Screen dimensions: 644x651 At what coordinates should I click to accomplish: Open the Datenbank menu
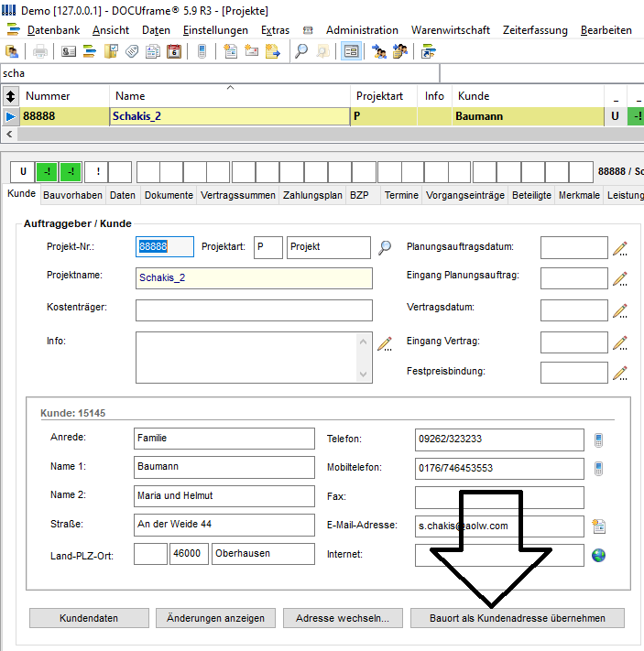pos(54,30)
